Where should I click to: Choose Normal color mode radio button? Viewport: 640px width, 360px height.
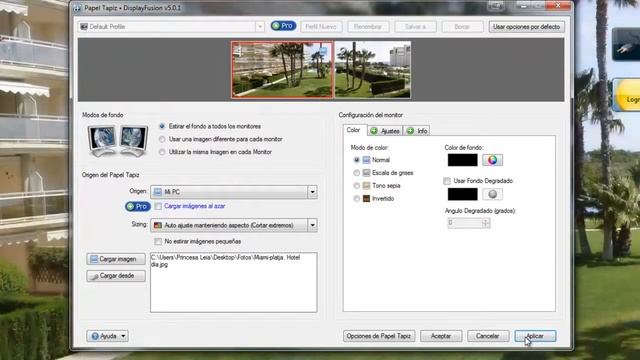tap(356, 160)
